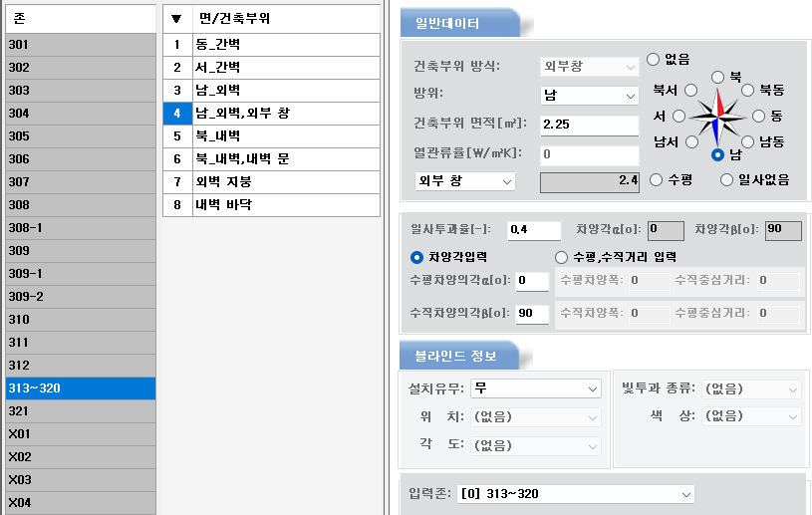Select the 북 (north) orientation radio button

tap(718, 77)
